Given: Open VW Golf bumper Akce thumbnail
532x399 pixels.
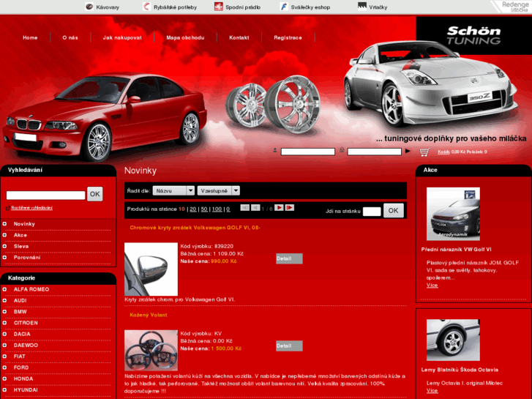Looking at the screenshot, I should 453,214.
